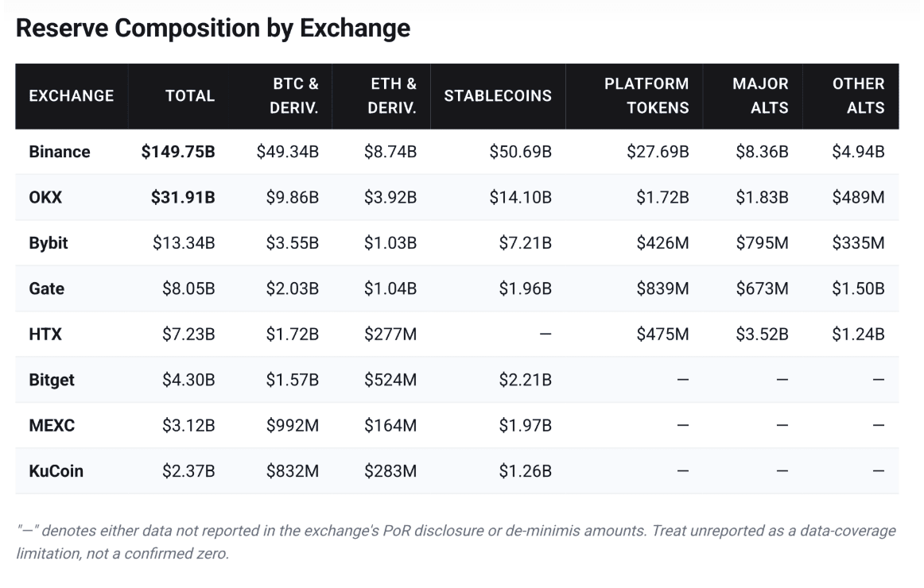Click the STABLECOINS column header

[498, 96]
